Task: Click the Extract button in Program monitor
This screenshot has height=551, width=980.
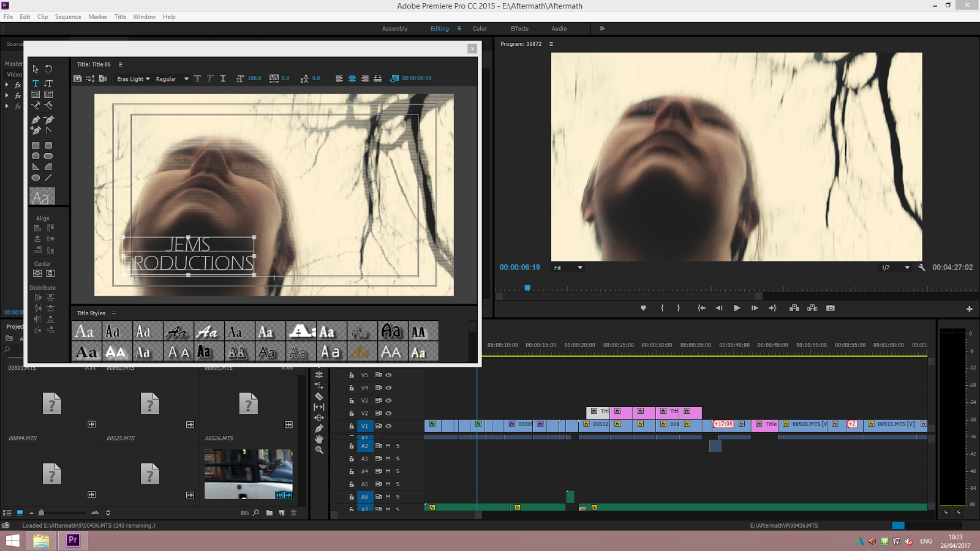Action: tap(812, 308)
